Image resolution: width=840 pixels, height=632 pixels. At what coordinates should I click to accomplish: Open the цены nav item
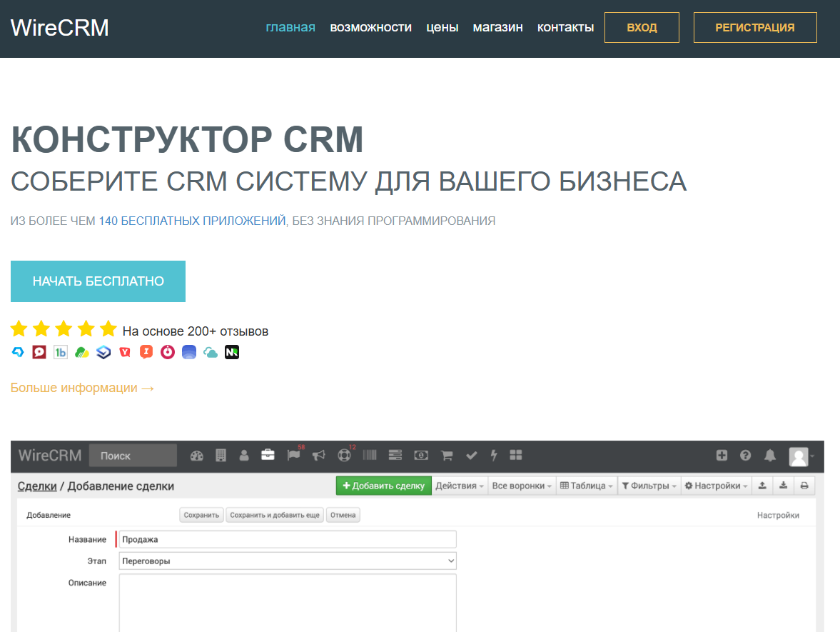[442, 27]
